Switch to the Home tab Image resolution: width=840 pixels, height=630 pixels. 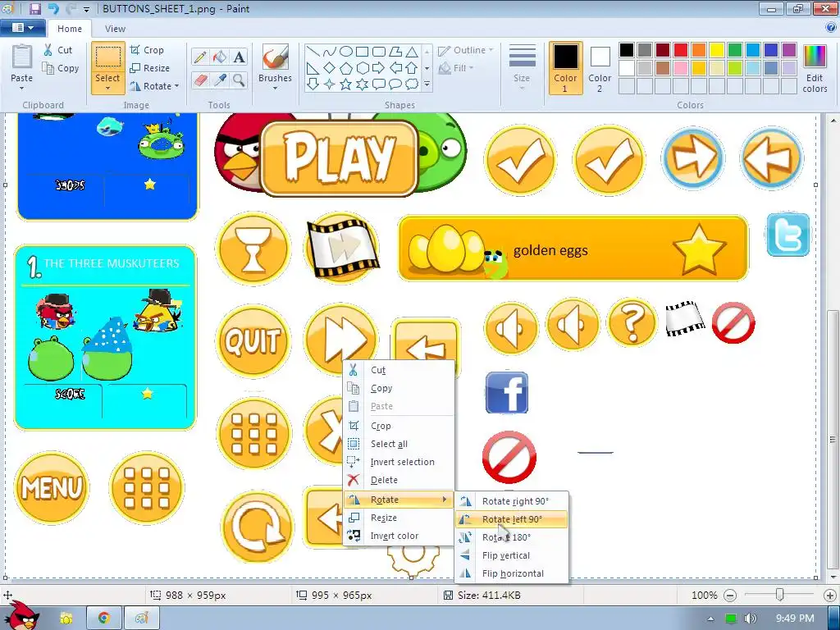click(x=70, y=29)
